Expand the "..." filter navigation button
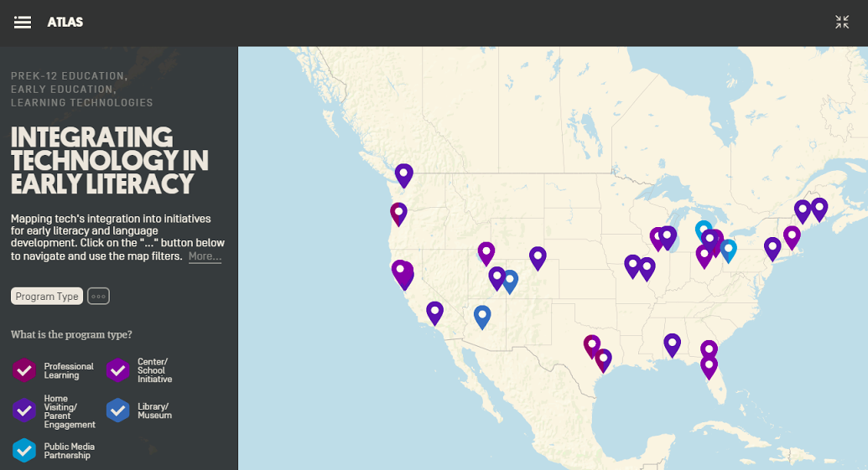 (98, 296)
